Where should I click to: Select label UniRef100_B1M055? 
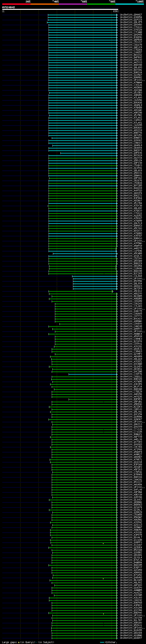(x=131, y=630)
